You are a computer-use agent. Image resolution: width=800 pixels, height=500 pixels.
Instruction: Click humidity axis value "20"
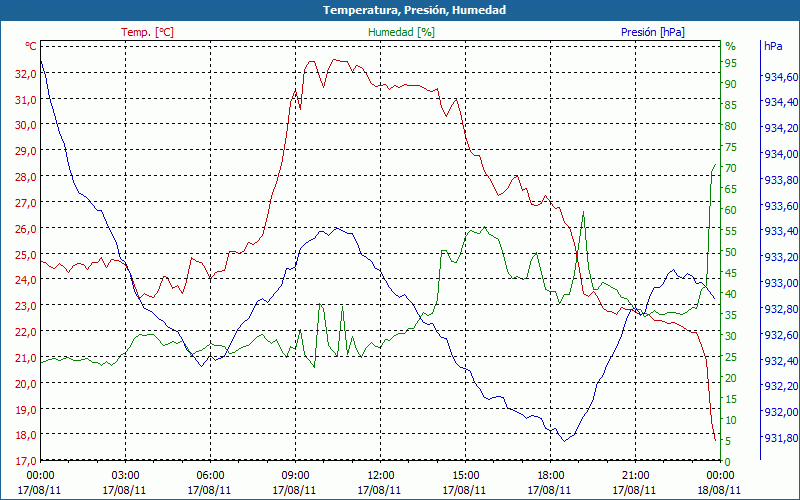(731, 378)
